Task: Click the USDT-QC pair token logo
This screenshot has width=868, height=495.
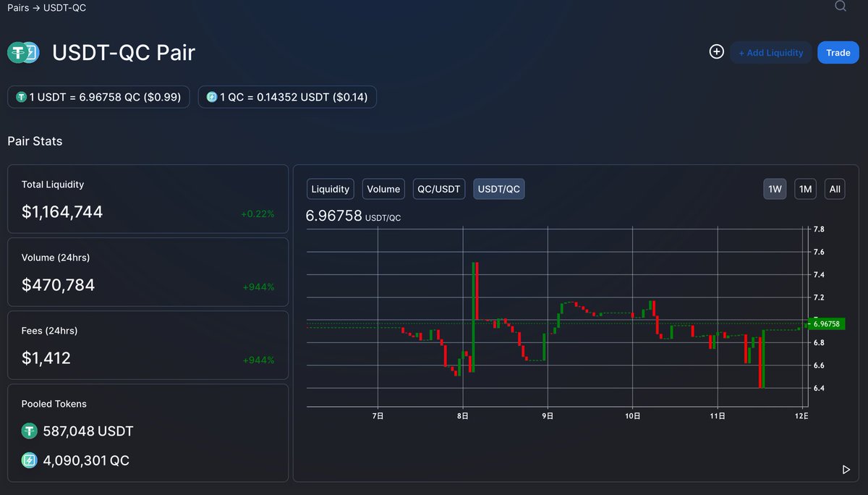Action: click(23, 52)
